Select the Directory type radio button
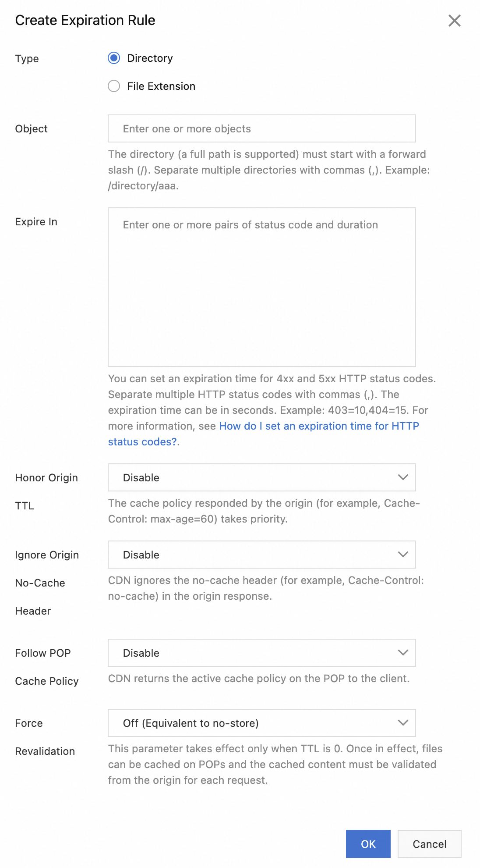Image resolution: width=480 pixels, height=868 pixels. (x=114, y=58)
